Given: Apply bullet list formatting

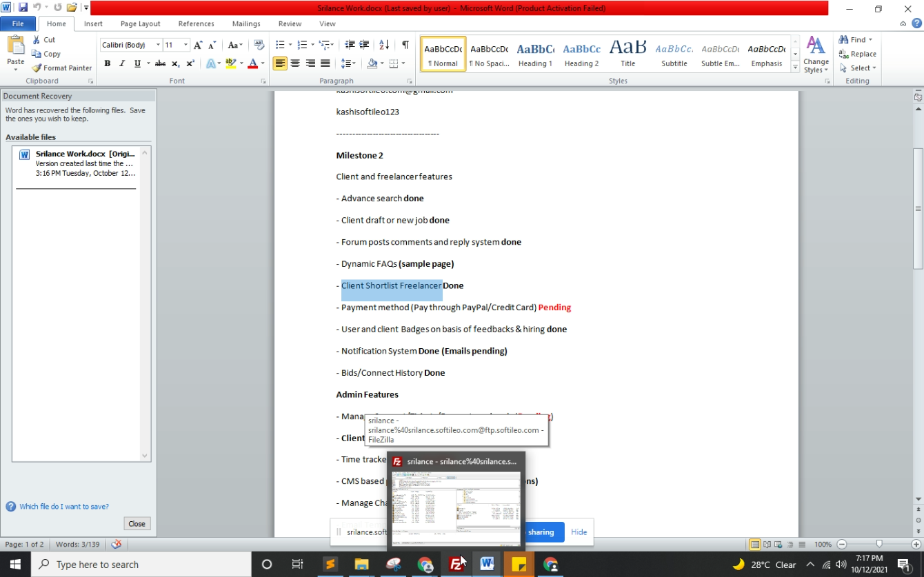Looking at the screenshot, I should point(280,45).
